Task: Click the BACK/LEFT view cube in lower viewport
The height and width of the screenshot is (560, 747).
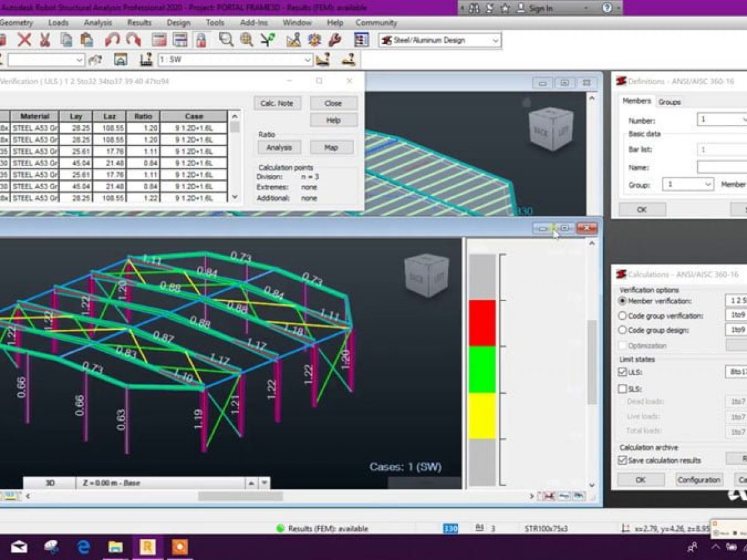Action: coord(426,274)
